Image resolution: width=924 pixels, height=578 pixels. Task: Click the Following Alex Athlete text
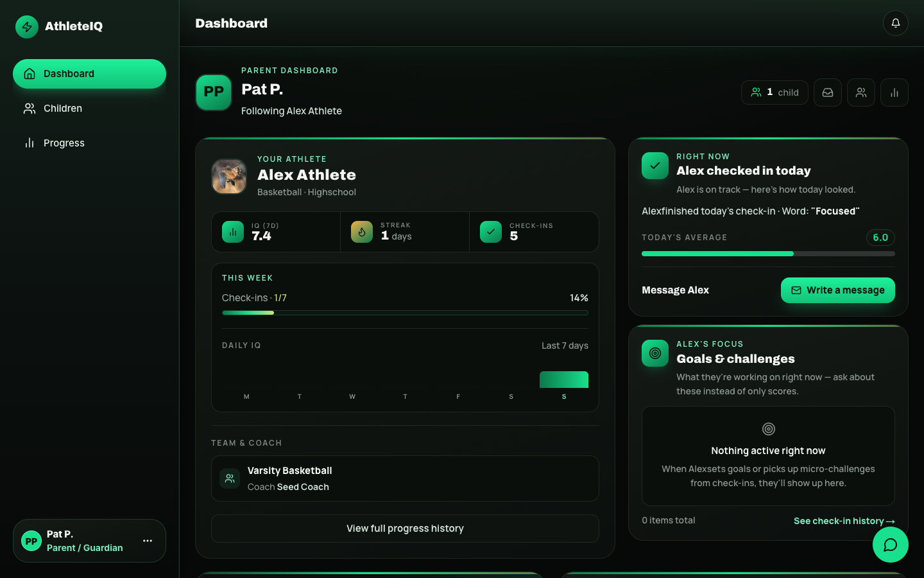point(291,111)
